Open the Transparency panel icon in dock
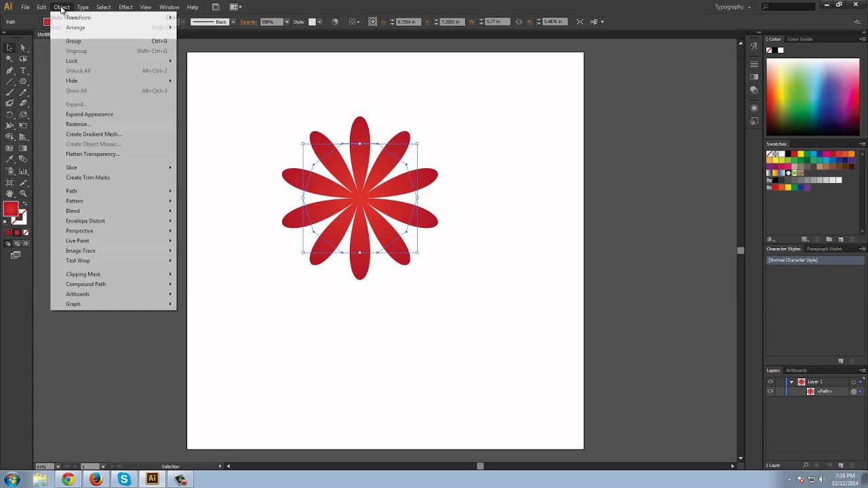 pos(754,89)
